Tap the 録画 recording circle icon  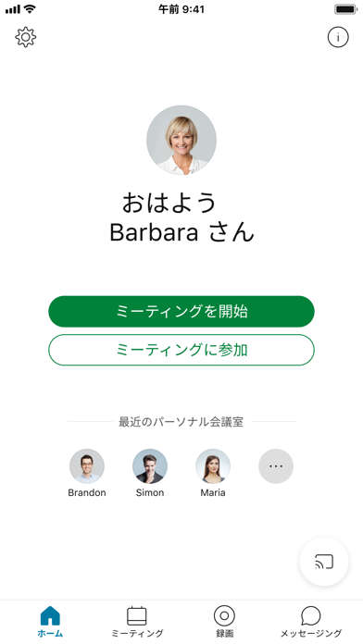click(x=224, y=615)
